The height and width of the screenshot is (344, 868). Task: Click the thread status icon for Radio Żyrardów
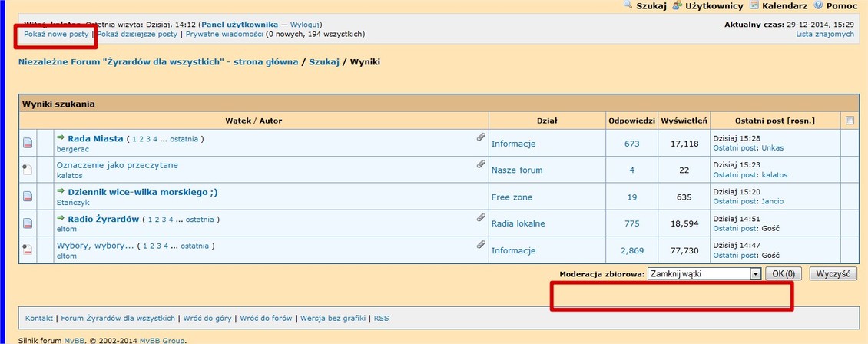[x=28, y=223]
